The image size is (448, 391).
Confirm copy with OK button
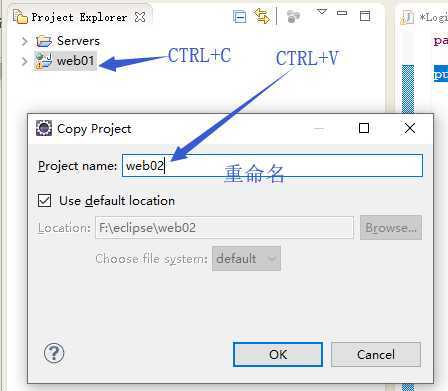(278, 354)
